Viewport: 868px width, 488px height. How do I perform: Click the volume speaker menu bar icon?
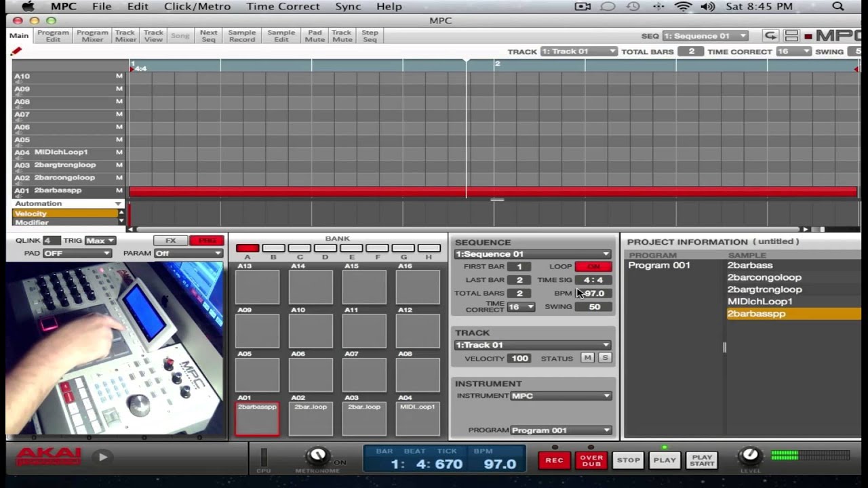(x=707, y=7)
